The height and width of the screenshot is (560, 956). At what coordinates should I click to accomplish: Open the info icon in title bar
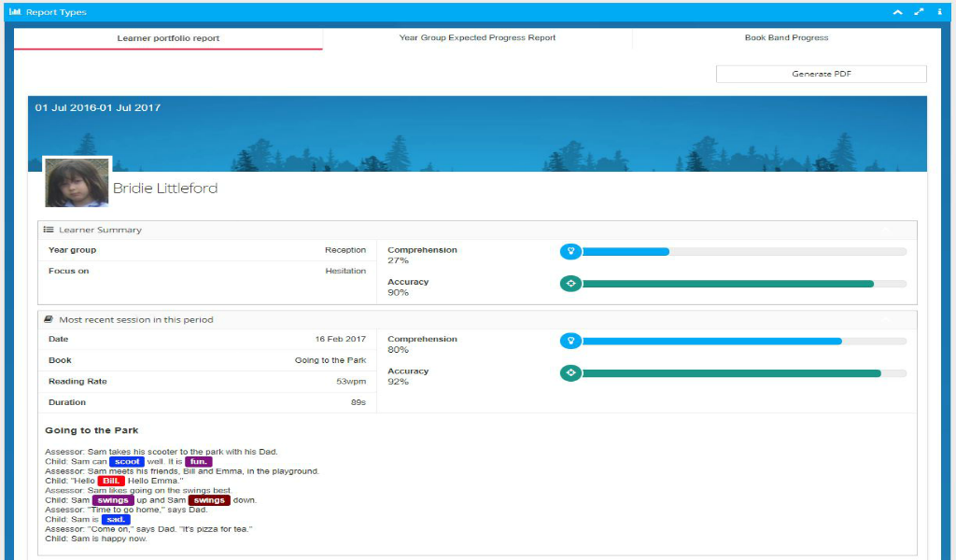click(x=939, y=12)
